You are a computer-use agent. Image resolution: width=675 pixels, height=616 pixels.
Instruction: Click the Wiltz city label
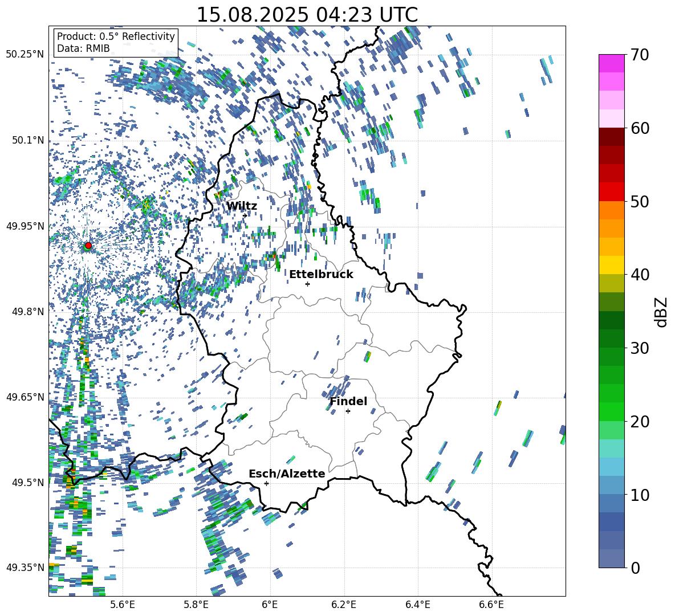click(x=242, y=206)
